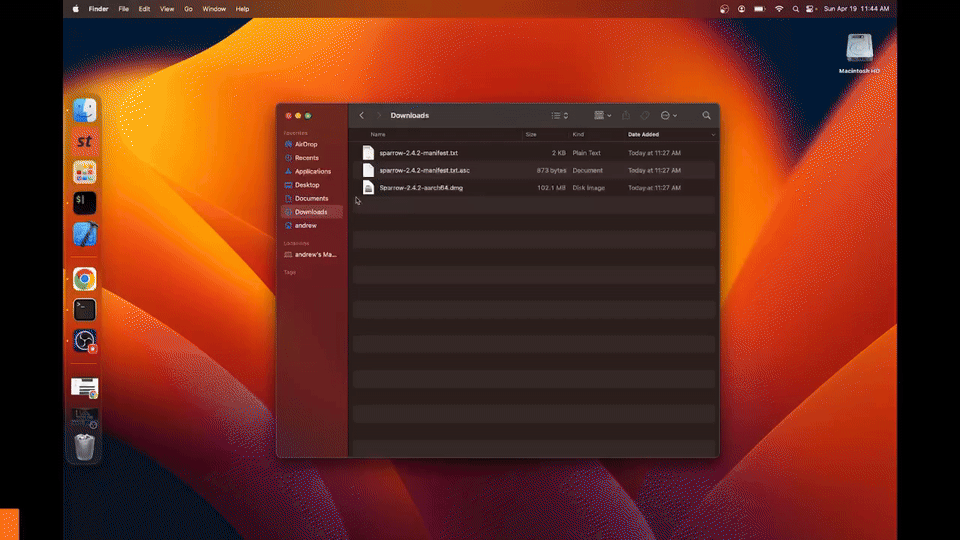Open Google Chrome from the Dock
Image resolution: width=960 pixels, height=540 pixels.
pos(85,280)
